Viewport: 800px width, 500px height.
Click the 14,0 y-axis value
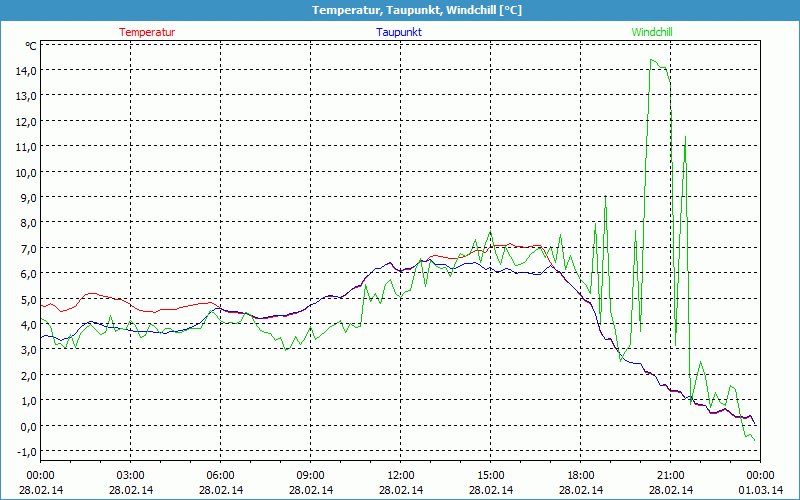(x=25, y=70)
